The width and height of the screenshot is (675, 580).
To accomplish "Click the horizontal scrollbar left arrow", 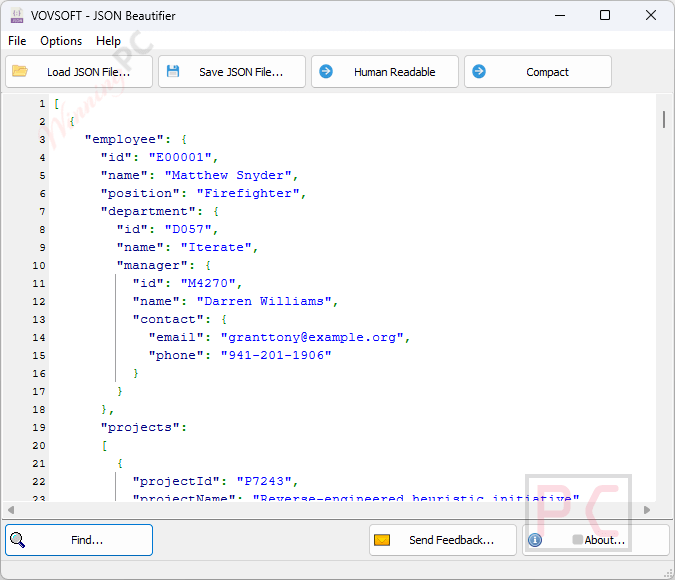I will tap(11, 510).
